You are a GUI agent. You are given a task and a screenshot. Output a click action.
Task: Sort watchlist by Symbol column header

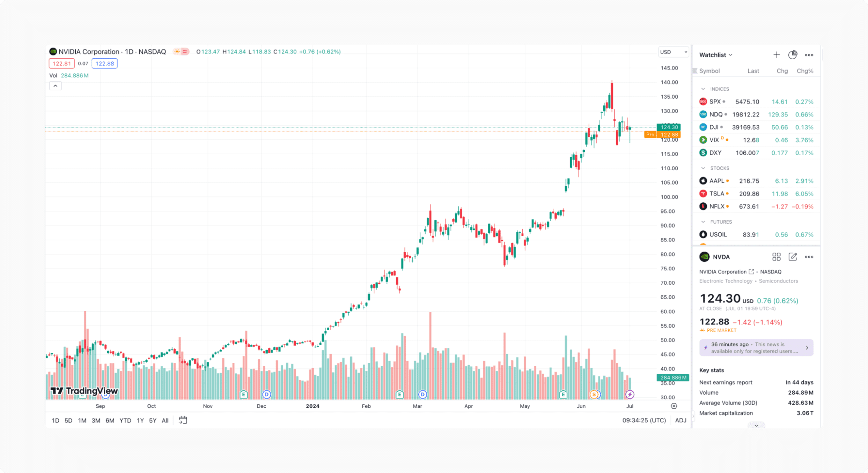click(x=709, y=71)
